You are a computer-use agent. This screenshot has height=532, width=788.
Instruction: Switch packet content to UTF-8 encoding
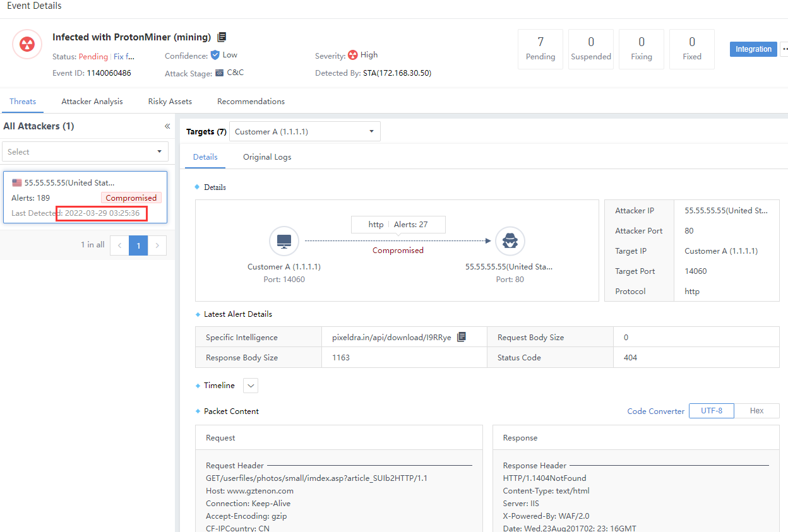711,411
